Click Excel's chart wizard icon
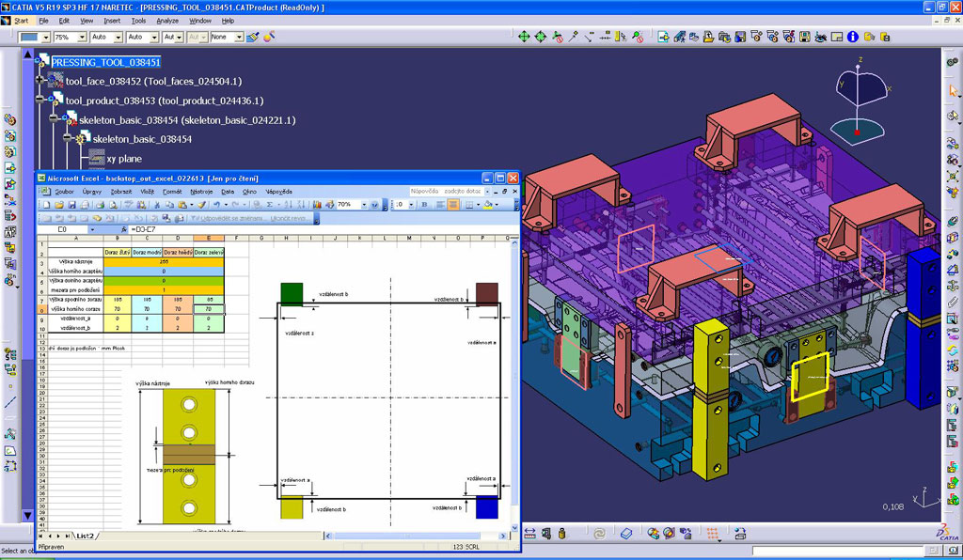The image size is (963, 560). pyautogui.click(x=317, y=204)
